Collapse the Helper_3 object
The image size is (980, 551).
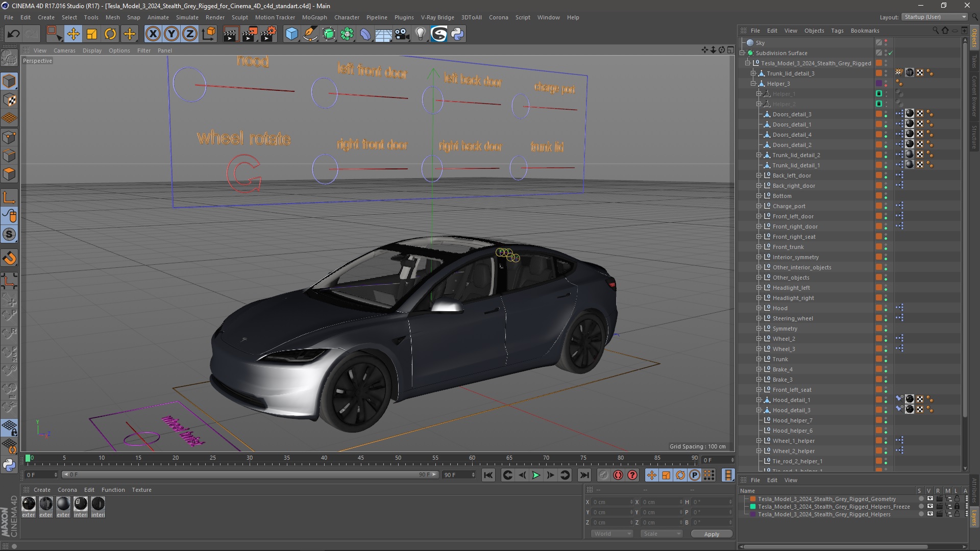pyautogui.click(x=753, y=84)
